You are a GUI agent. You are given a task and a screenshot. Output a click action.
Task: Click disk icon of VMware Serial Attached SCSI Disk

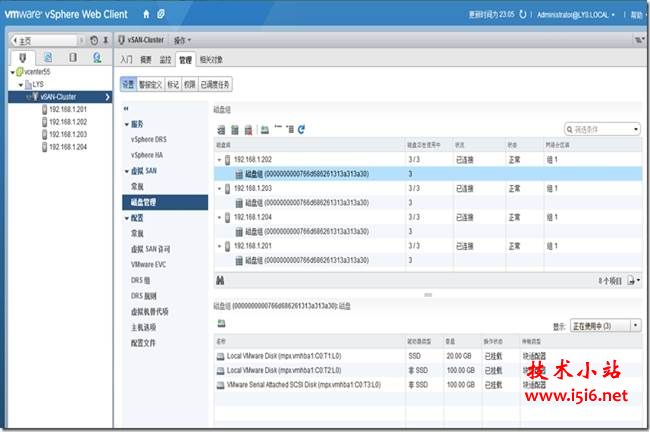(x=221, y=385)
